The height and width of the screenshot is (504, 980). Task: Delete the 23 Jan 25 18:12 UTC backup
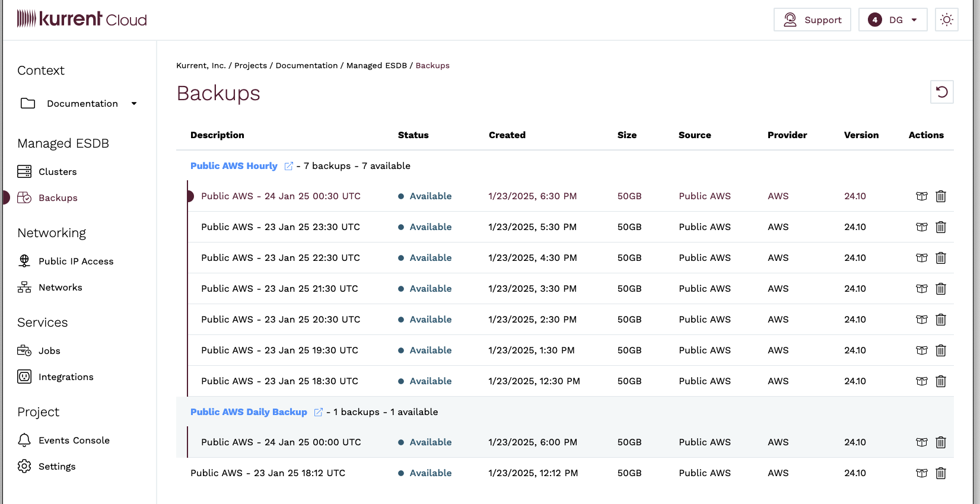click(941, 473)
